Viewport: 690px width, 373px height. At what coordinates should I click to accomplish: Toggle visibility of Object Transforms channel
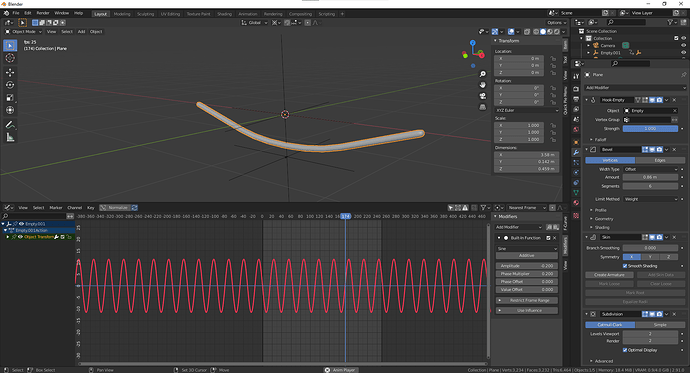click(x=20, y=237)
